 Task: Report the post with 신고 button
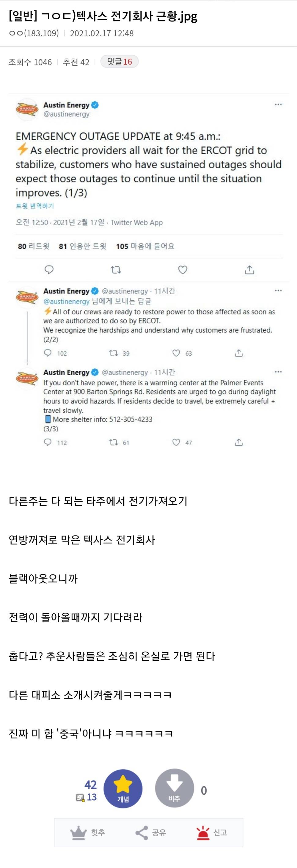(212, 833)
